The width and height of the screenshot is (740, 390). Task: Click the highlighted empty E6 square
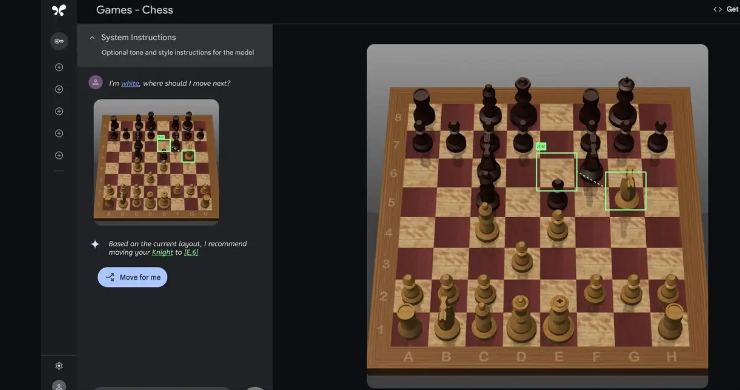click(556, 171)
